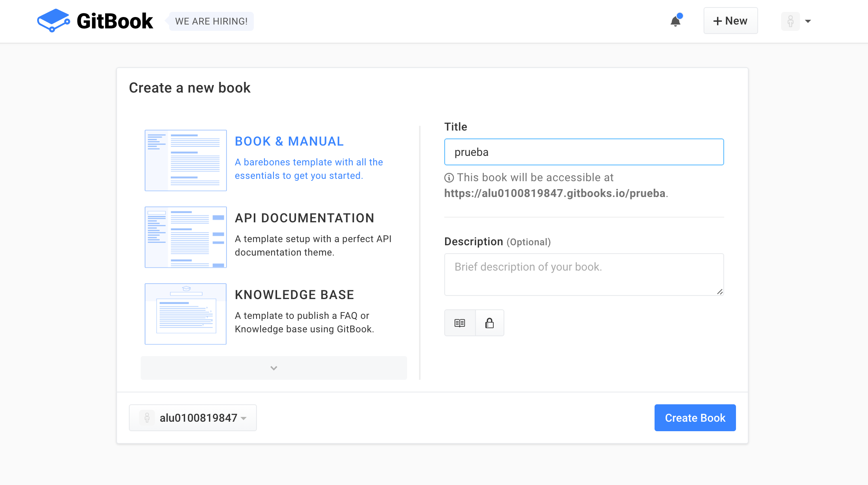The height and width of the screenshot is (485, 868).
Task: Expand more templates with chevron
Action: click(274, 368)
